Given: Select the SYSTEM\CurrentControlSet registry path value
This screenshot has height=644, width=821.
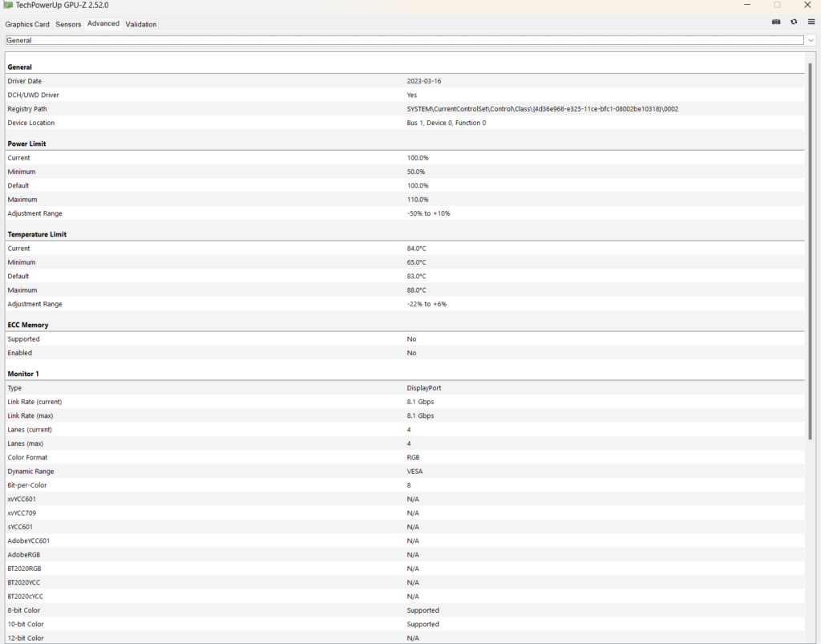Looking at the screenshot, I should click(543, 109).
